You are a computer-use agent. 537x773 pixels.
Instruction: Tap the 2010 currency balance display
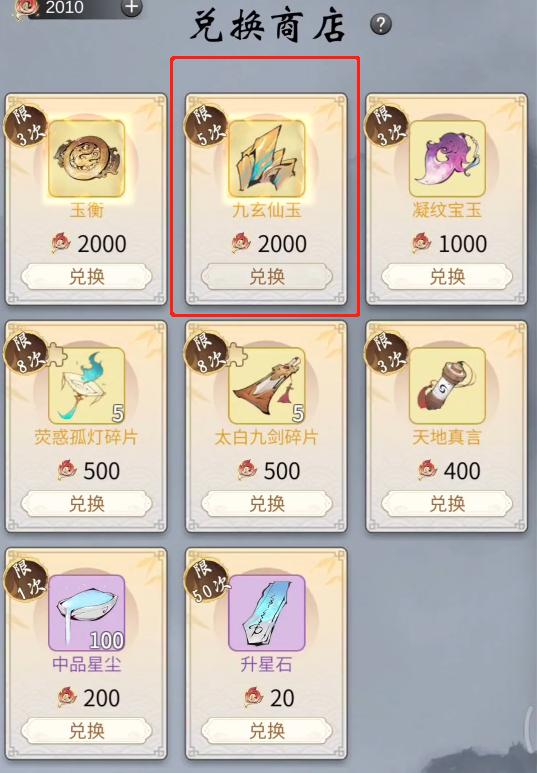click(x=64, y=7)
